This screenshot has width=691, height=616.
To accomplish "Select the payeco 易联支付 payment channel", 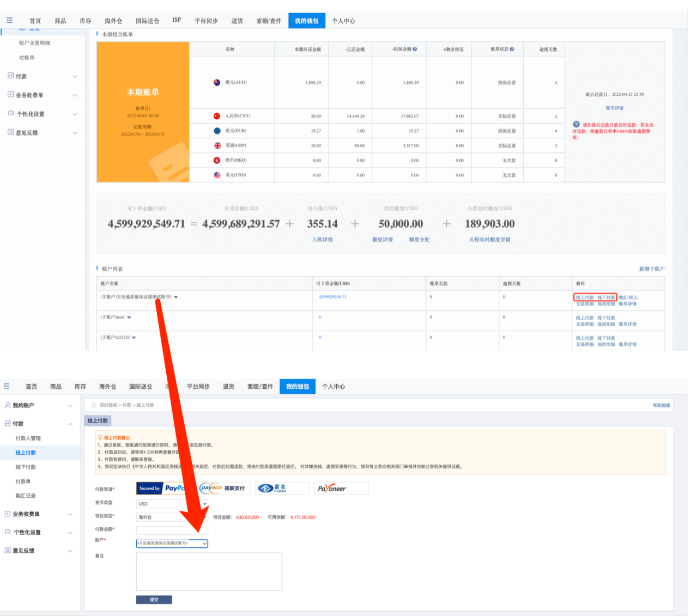I will (225, 488).
